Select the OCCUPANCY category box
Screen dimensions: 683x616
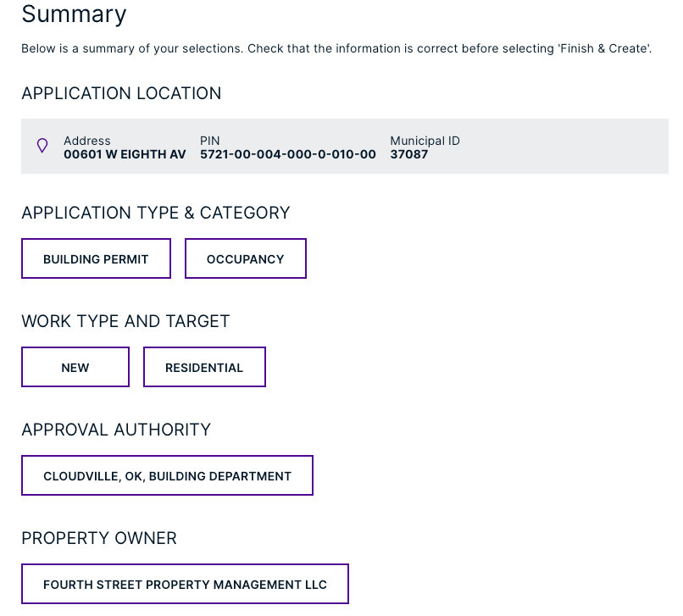(246, 258)
